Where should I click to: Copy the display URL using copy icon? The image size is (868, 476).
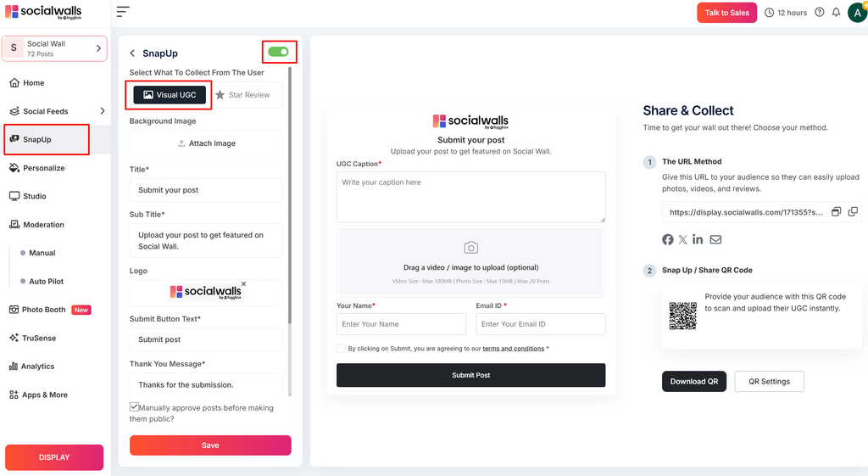[853, 211]
